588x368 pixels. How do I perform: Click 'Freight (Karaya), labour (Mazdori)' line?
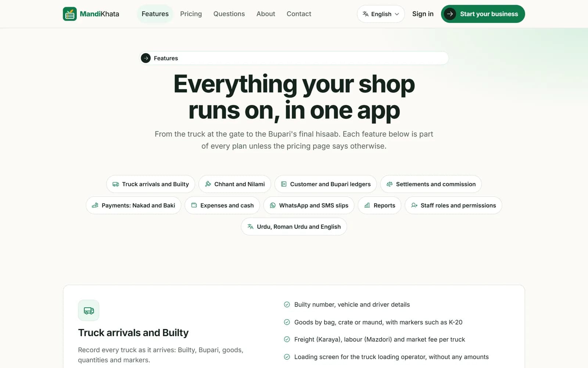coord(380,339)
